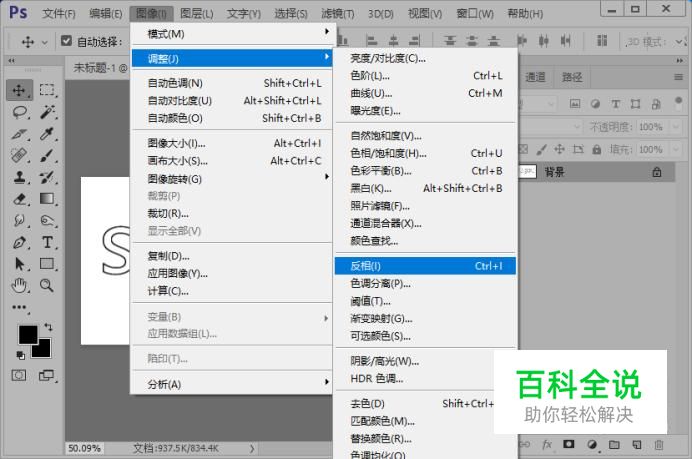Toggle the 自动选择 checkbox
The height and width of the screenshot is (459, 692).
point(66,41)
